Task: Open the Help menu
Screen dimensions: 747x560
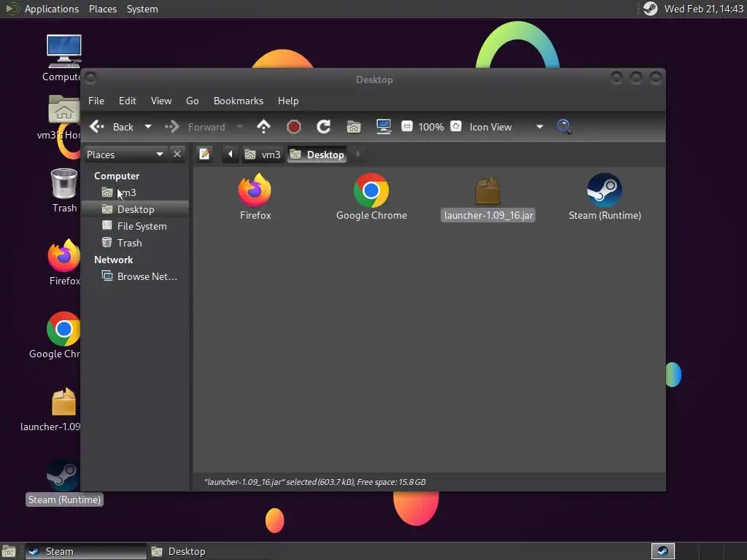Action: (x=288, y=101)
